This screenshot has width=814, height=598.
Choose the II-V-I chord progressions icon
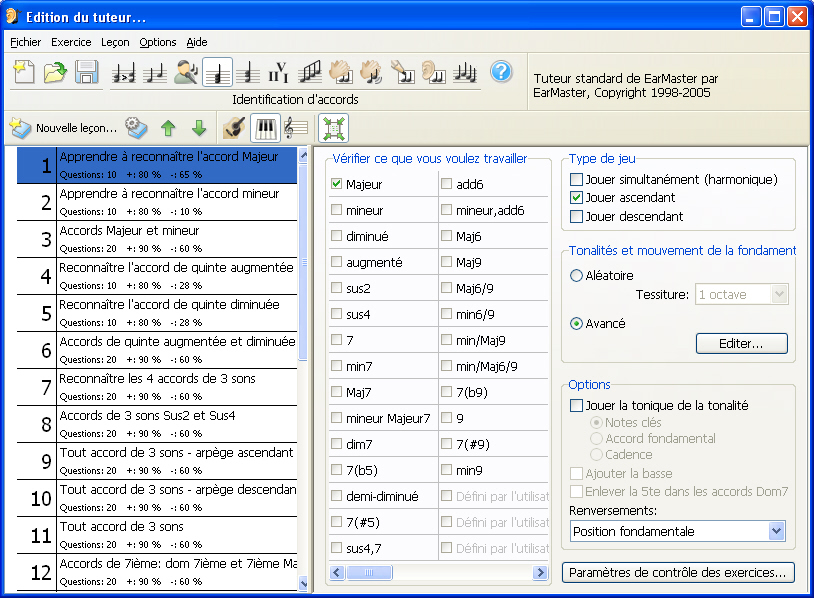(278, 72)
